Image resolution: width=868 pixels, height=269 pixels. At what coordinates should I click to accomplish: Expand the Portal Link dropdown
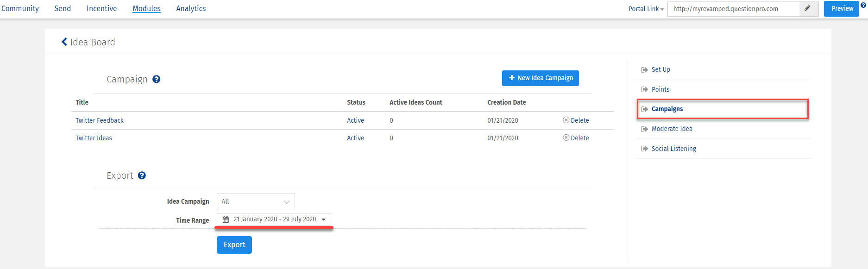646,9
